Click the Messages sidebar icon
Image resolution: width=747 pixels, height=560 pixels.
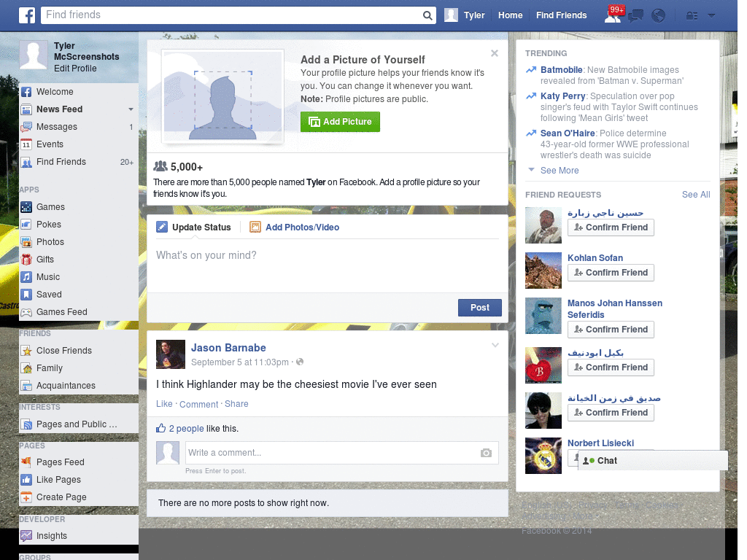[x=26, y=127]
